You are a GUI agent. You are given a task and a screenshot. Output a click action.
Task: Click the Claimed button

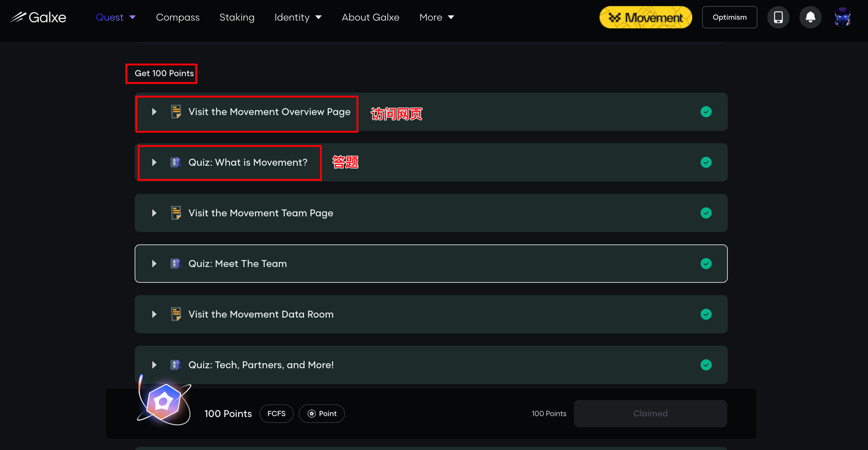click(650, 414)
